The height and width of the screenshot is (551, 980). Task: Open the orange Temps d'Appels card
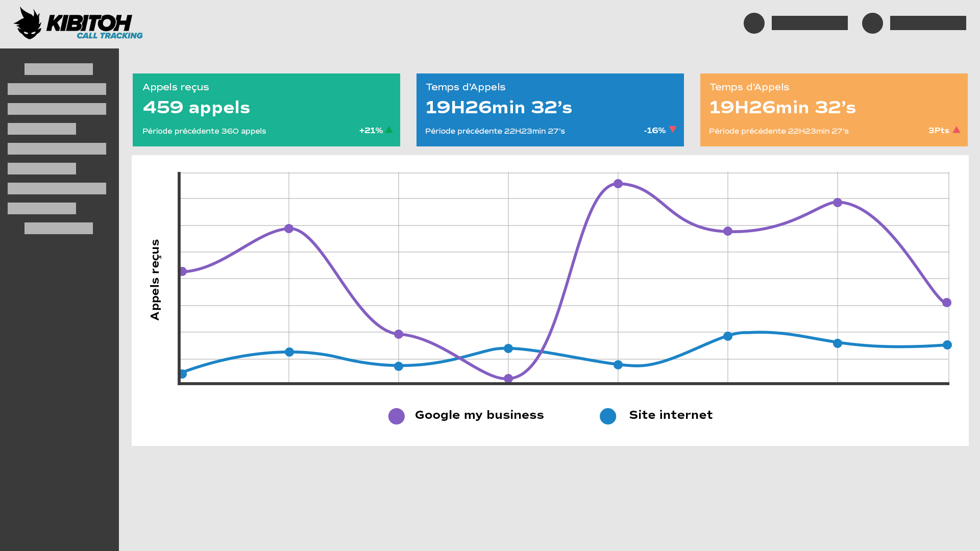tap(834, 110)
